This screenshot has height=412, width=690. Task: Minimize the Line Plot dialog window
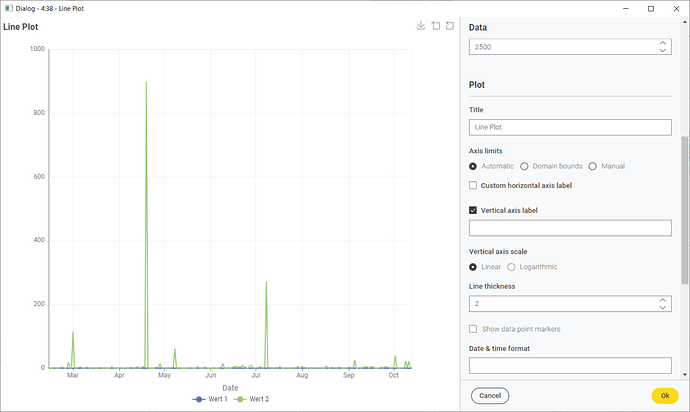click(x=624, y=8)
